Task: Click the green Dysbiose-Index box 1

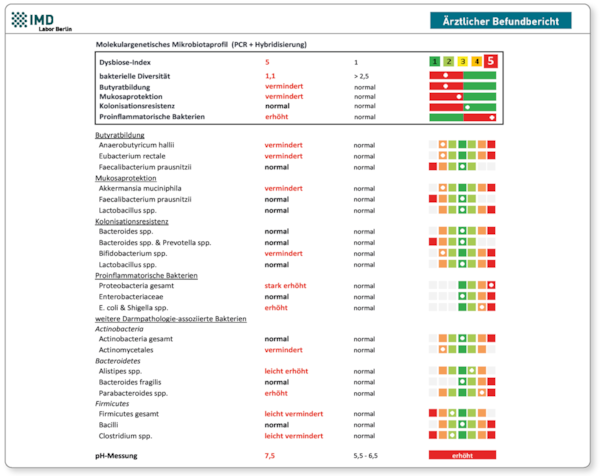Action: (434, 62)
